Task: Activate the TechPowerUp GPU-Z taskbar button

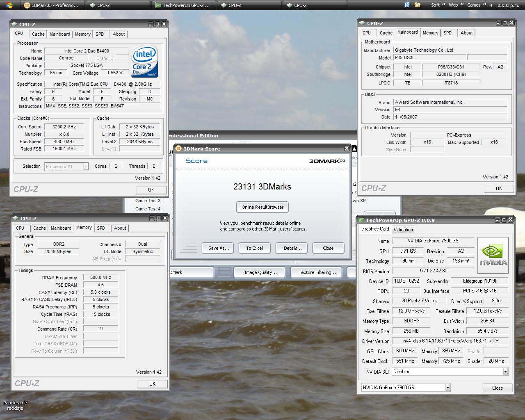Action: click(x=184, y=5)
